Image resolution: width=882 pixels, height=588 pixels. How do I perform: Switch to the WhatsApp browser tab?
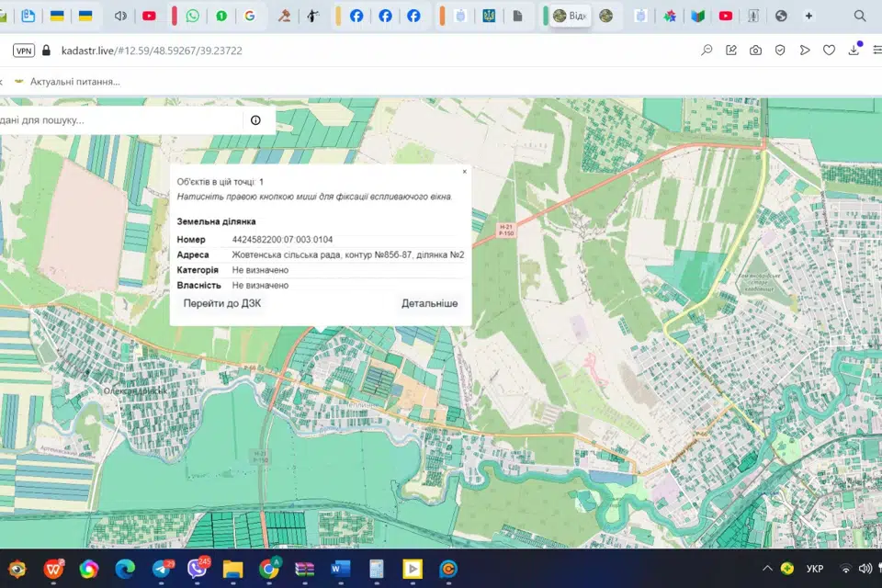pos(192,16)
